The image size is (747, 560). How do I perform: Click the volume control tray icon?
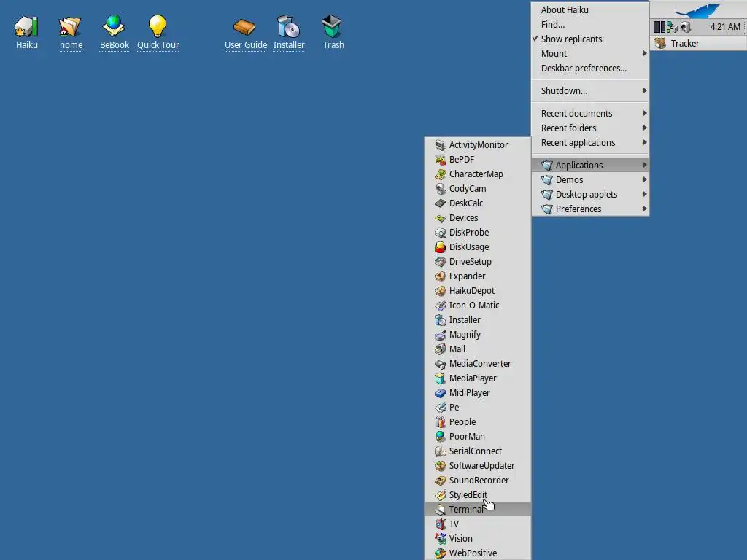tap(685, 27)
